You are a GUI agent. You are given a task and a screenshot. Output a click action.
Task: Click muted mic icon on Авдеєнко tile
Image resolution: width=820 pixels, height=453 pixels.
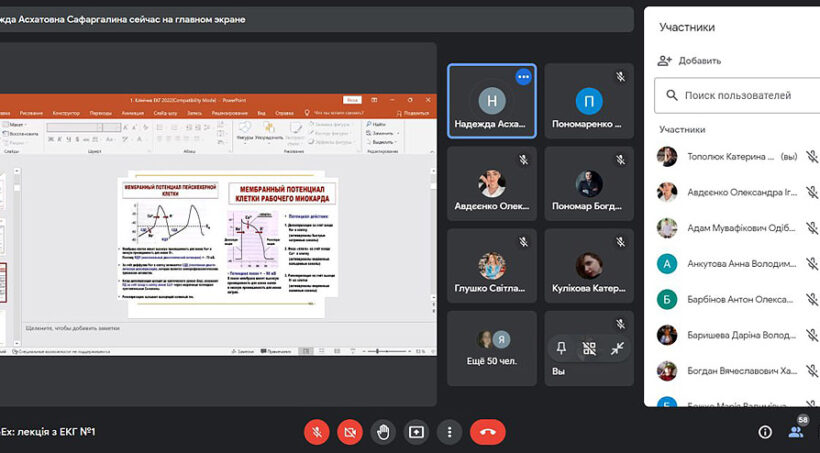[523, 160]
